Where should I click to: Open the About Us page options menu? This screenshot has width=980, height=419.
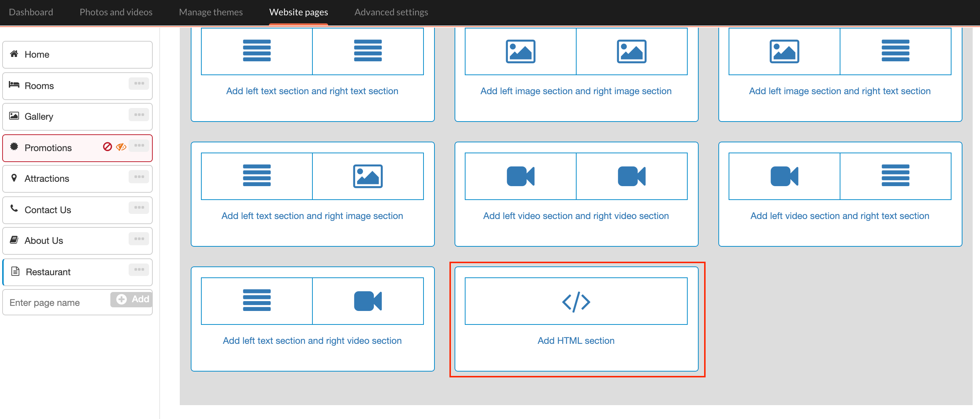tap(139, 239)
